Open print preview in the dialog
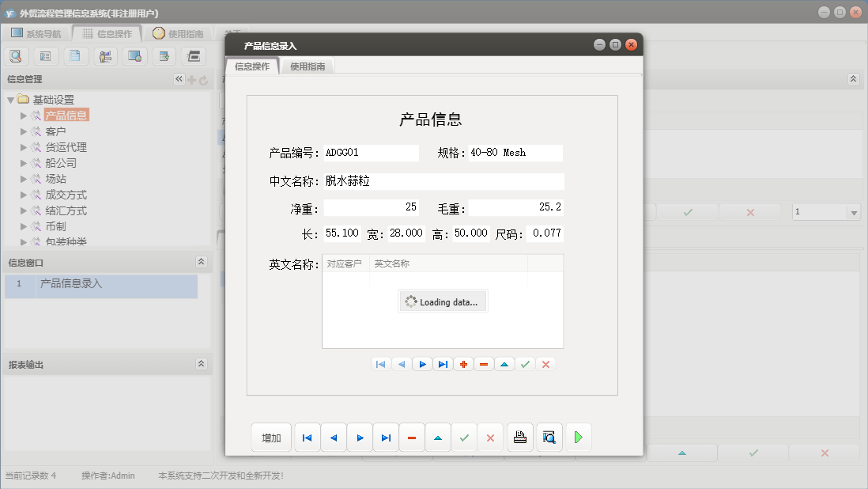The image size is (868, 489). 549,437
